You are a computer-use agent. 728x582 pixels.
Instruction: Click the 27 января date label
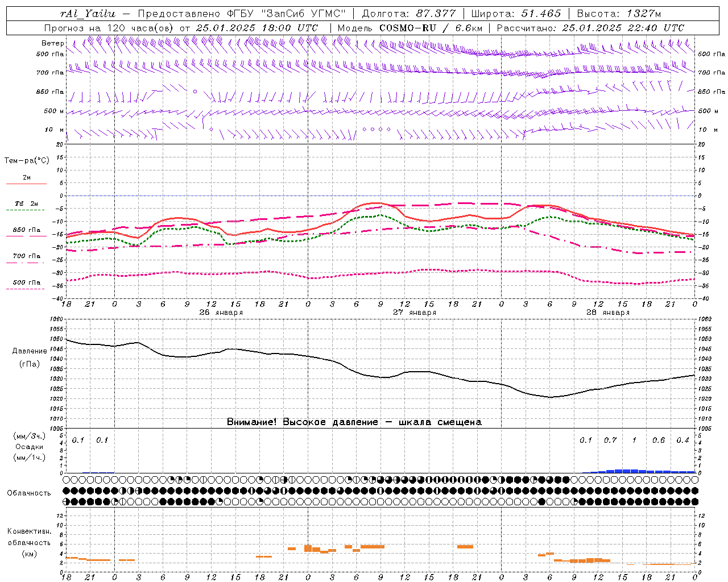[415, 313]
